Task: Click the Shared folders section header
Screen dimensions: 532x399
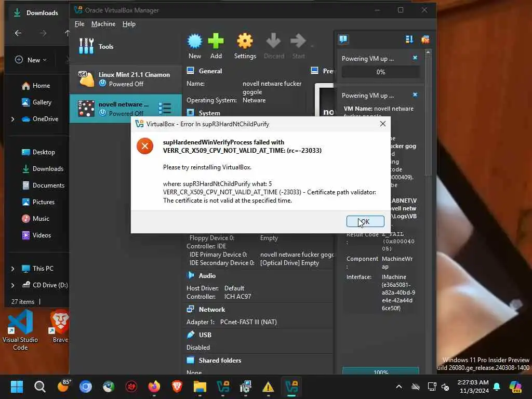Action: (x=220, y=361)
